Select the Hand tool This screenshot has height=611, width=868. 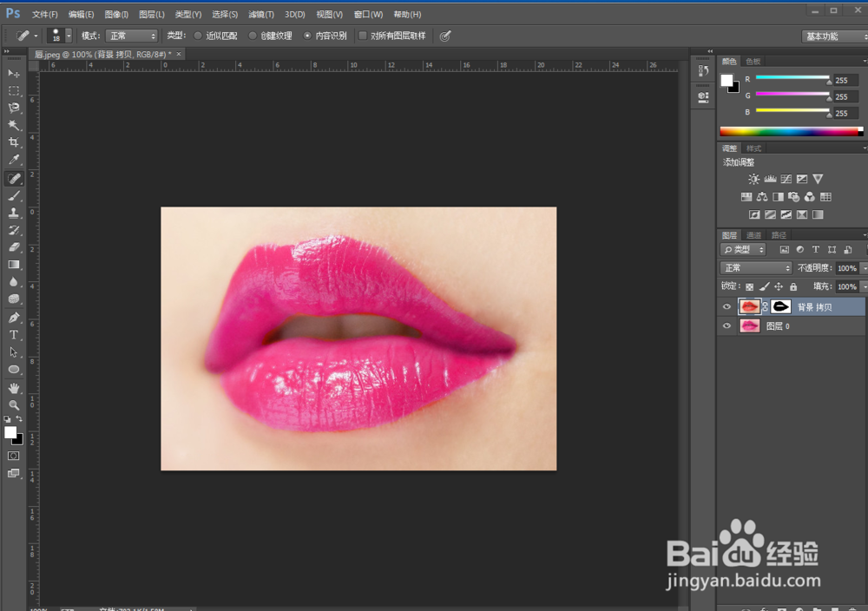tap(14, 388)
